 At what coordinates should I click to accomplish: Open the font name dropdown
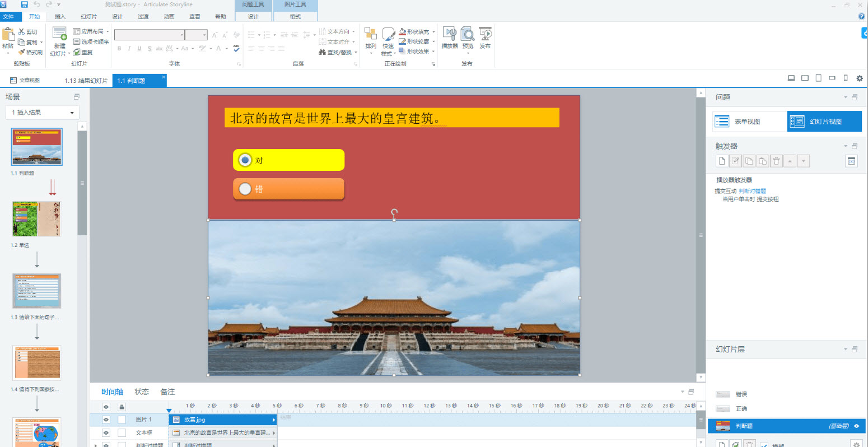(182, 35)
